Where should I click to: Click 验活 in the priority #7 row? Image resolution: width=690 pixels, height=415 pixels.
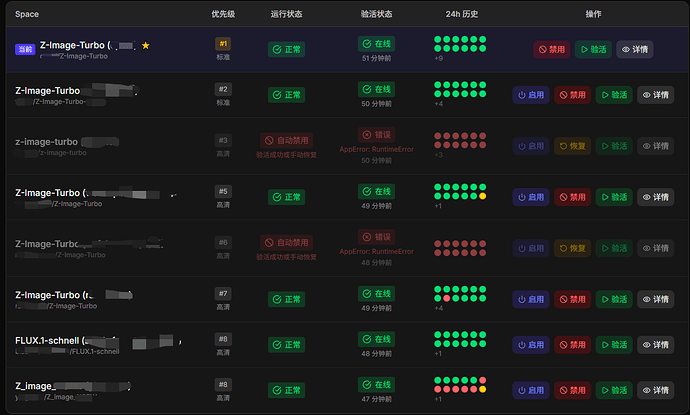pyautogui.click(x=613, y=299)
